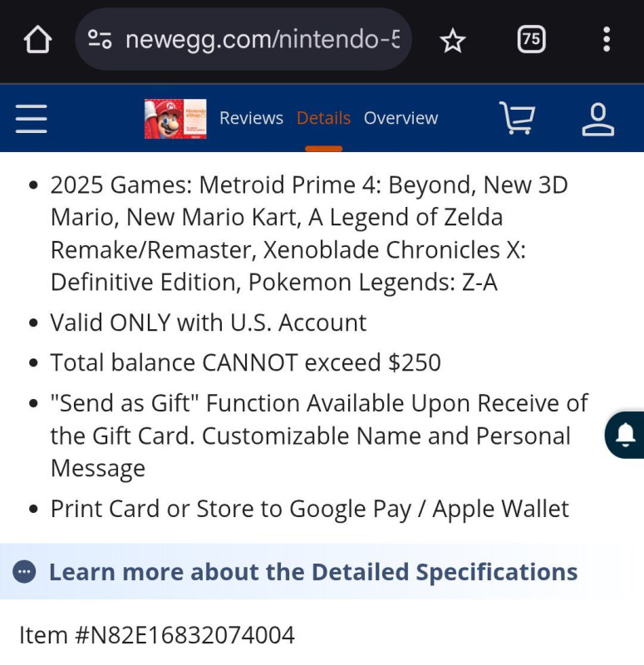Viewport: 644px width, 665px height.
Task: Click the "Total balance CANNOT exceed $250" line
Action: point(245,362)
